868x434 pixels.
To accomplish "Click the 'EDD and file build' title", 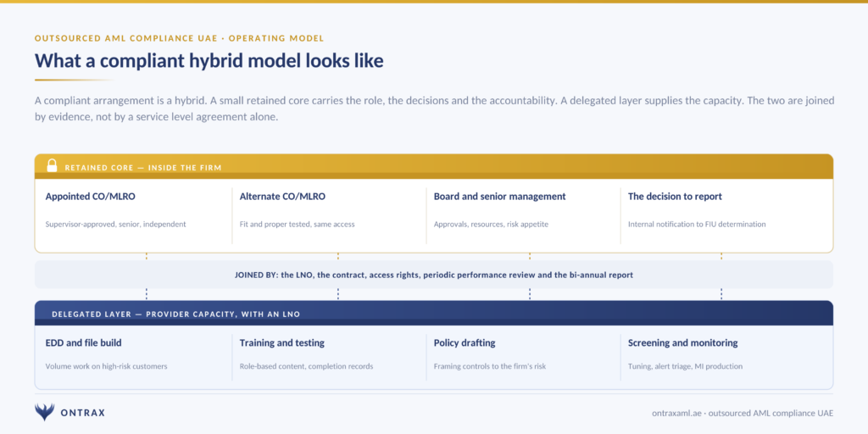I will pos(84,343).
